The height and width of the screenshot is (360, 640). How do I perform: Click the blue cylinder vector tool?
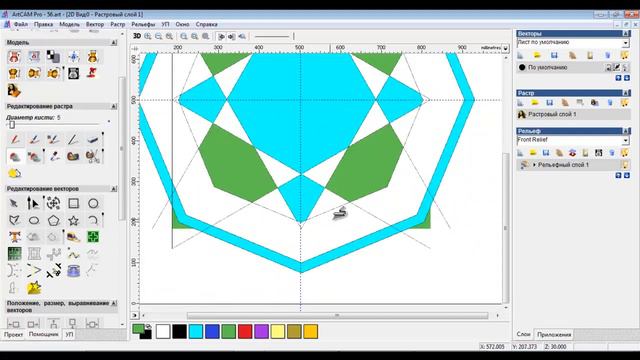click(73, 271)
